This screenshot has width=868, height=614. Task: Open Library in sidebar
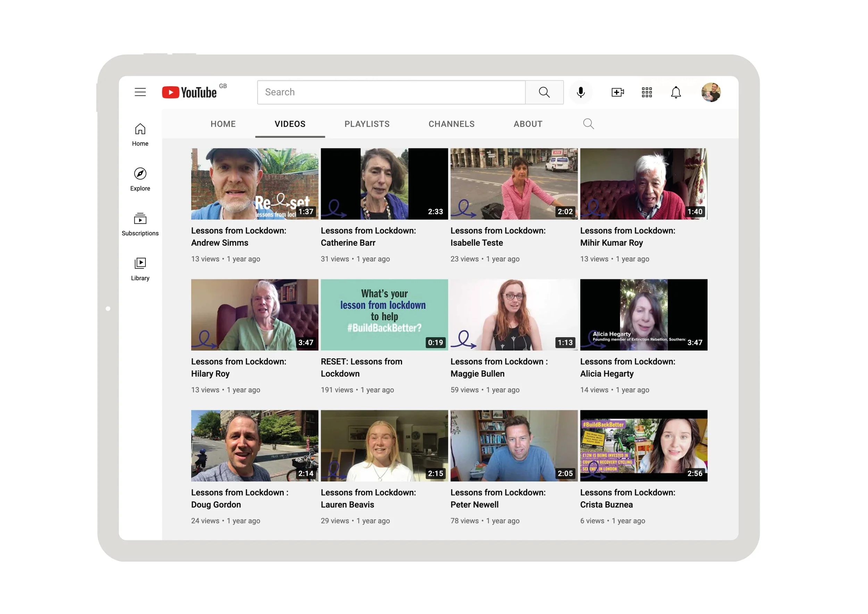[140, 269]
